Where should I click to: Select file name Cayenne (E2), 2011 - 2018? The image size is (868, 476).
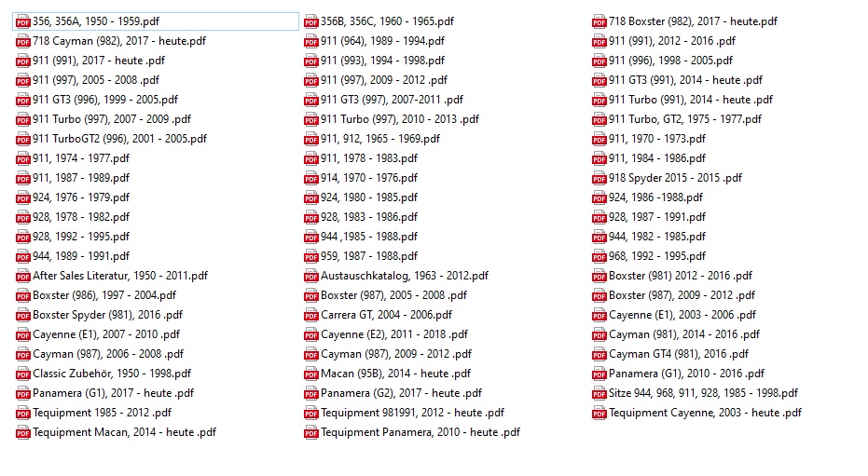pyautogui.click(x=394, y=334)
